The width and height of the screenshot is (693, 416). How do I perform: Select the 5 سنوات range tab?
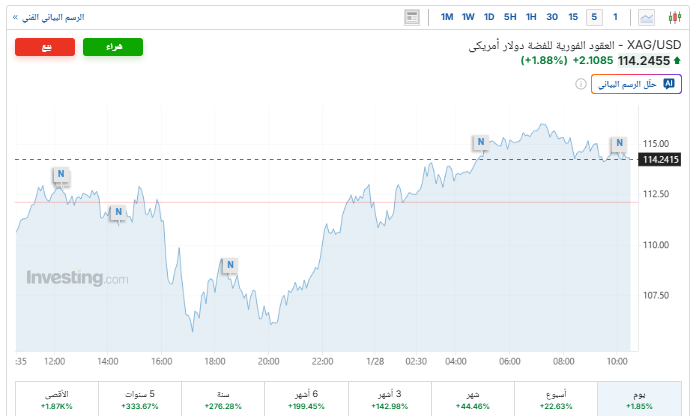point(139,398)
